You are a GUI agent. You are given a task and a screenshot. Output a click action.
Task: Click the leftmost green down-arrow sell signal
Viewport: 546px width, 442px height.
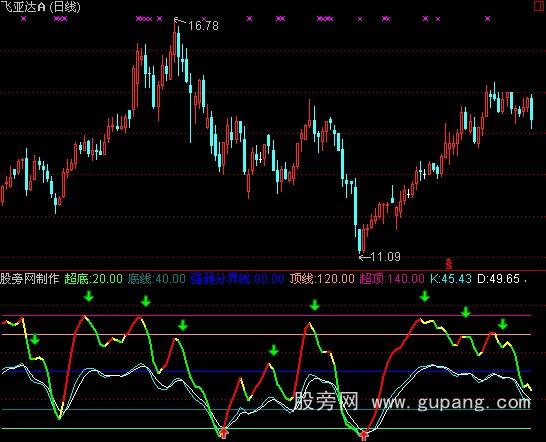(x=34, y=339)
